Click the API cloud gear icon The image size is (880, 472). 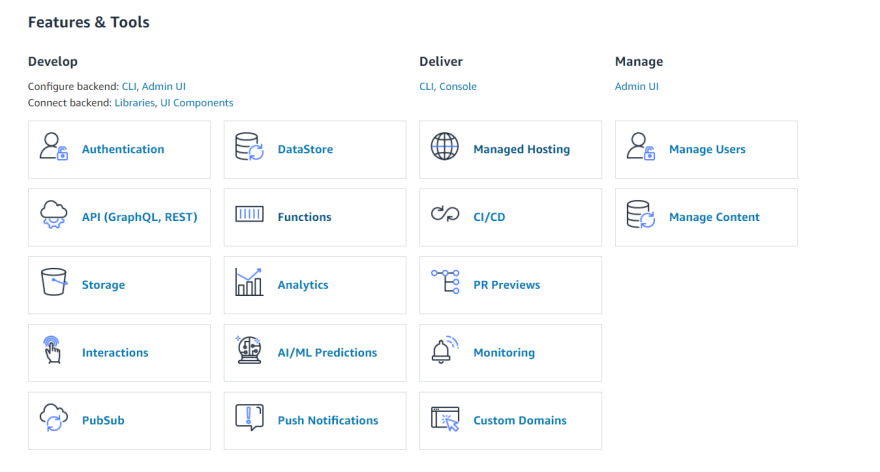(54, 214)
